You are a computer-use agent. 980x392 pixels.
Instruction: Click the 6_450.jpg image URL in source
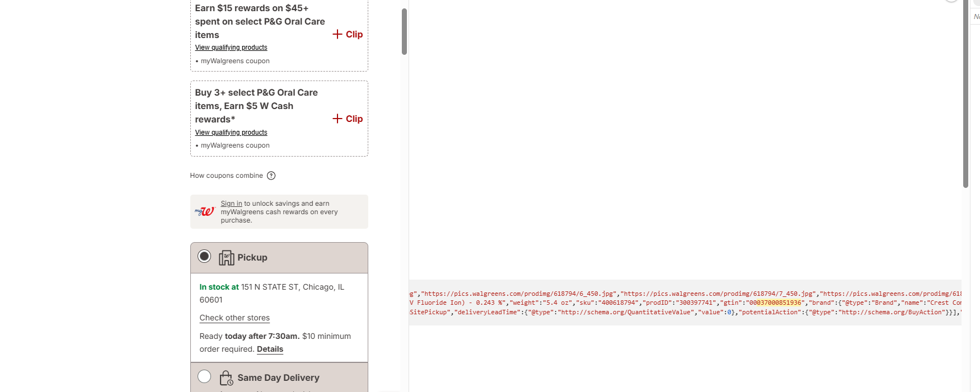(x=519, y=294)
